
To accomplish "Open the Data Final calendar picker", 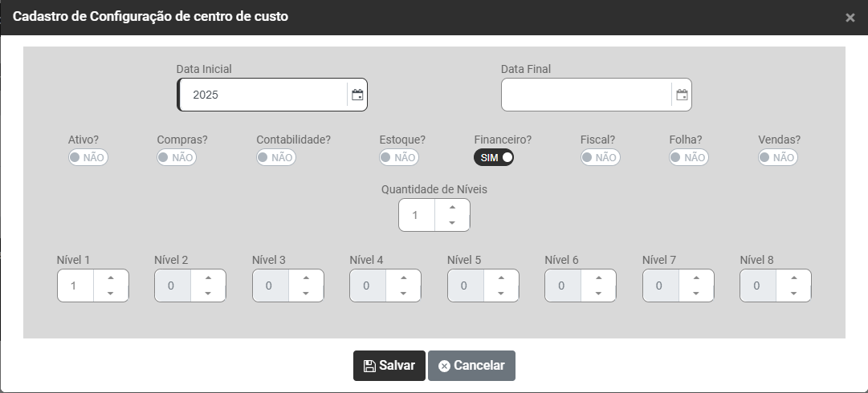I will pyautogui.click(x=682, y=95).
